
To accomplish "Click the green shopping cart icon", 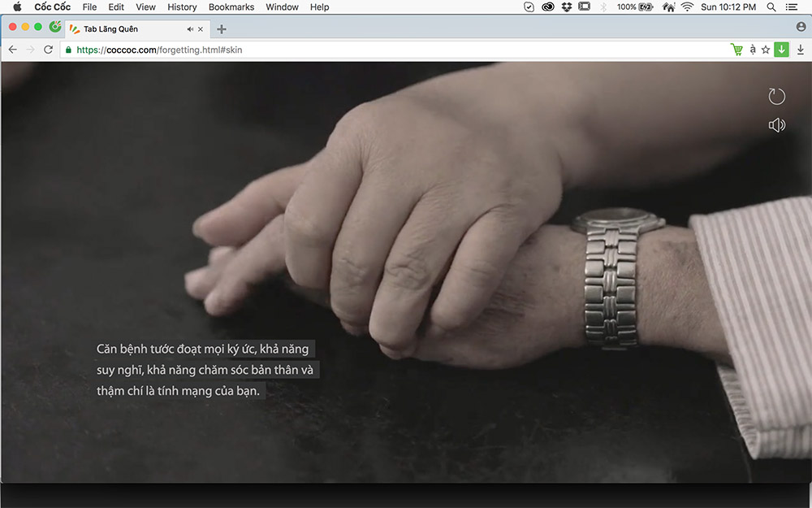I will tap(736, 50).
